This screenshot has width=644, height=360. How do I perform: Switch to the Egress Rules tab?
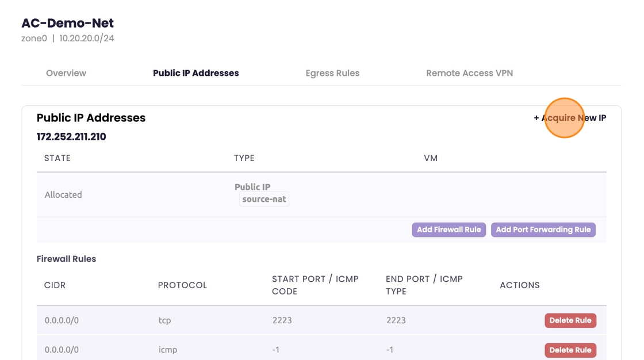[x=332, y=73]
